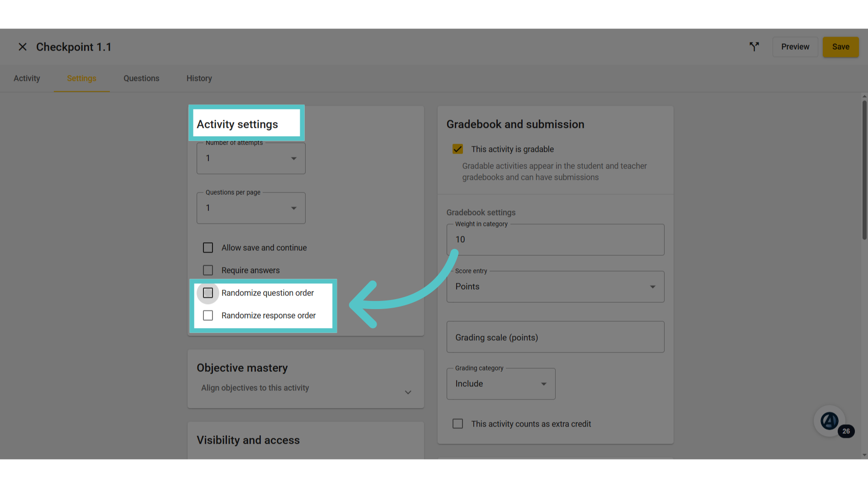Open the help assistant badge icon
This screenshot has width=868, height=488.
coord(830,421)
